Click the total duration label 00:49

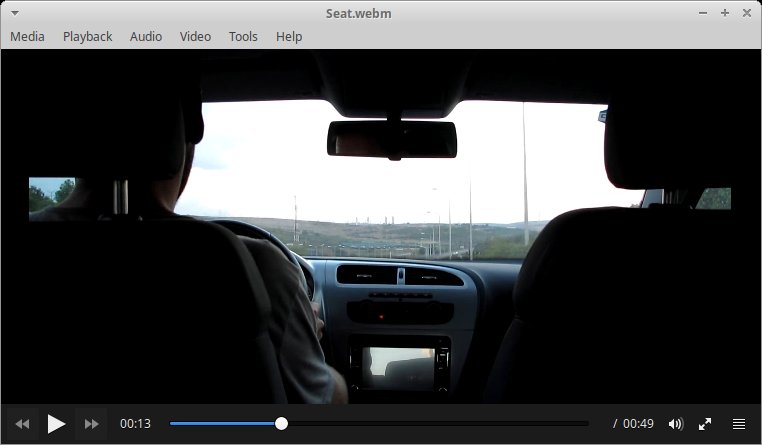pos(638,424)
